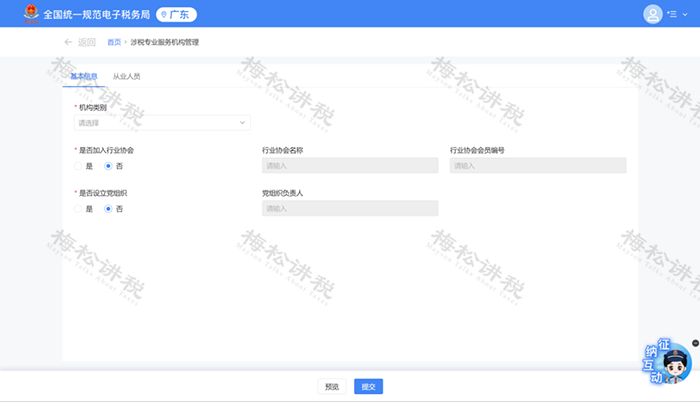Click the 预览 button

[x=332, y=386]
